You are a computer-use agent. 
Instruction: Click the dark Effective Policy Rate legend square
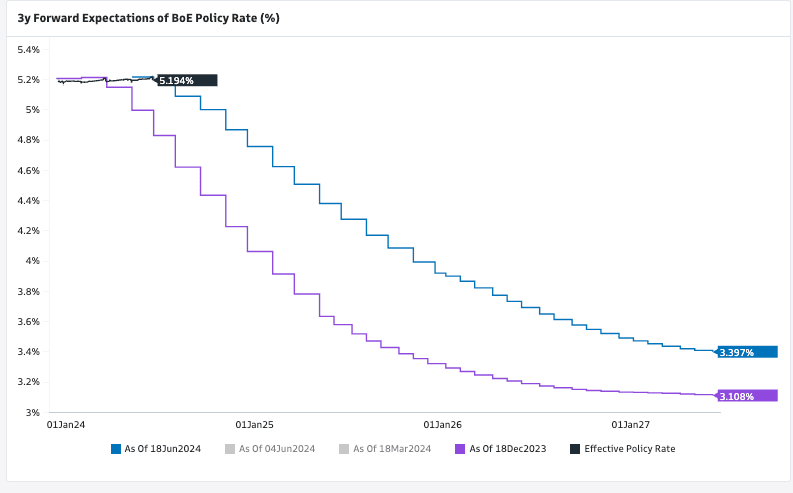tap(575, 449)
